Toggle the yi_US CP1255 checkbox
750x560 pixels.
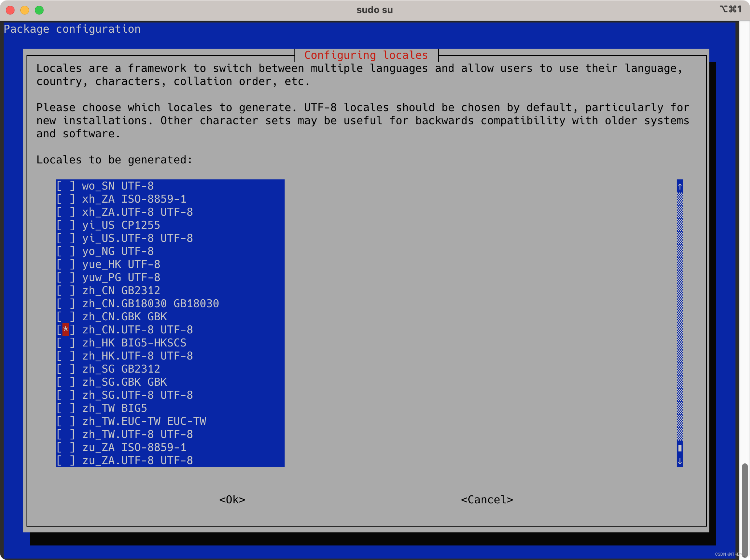coord(66,225)
